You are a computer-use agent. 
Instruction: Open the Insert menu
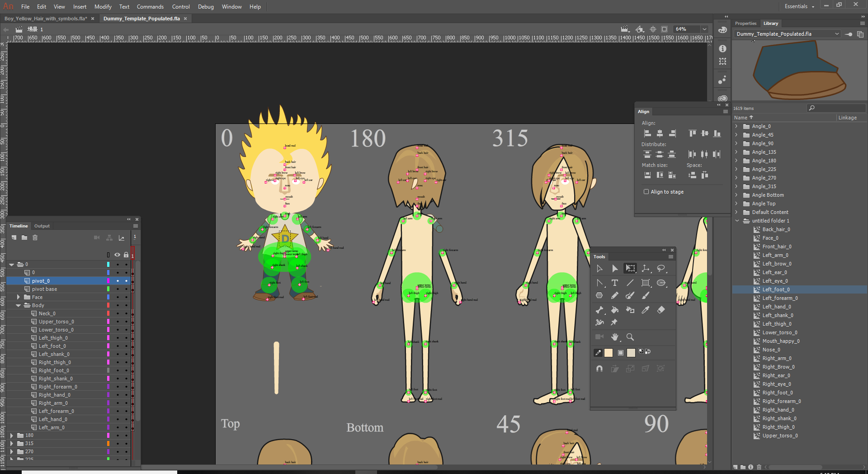(80, 7)
